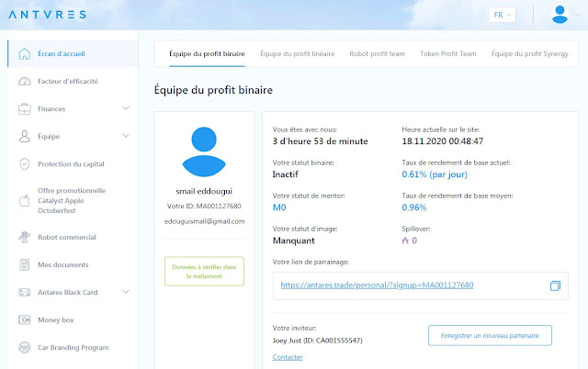Switch to the Robot profit team tab
The width and height of the screenshot is (588, 369).
tap(378, 53)
